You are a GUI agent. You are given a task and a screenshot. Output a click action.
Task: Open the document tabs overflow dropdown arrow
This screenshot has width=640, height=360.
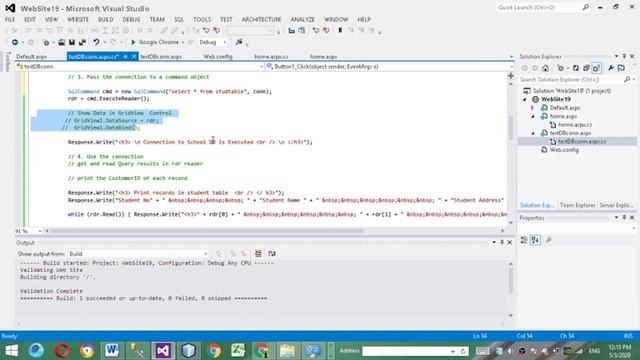tap(511, 57)
